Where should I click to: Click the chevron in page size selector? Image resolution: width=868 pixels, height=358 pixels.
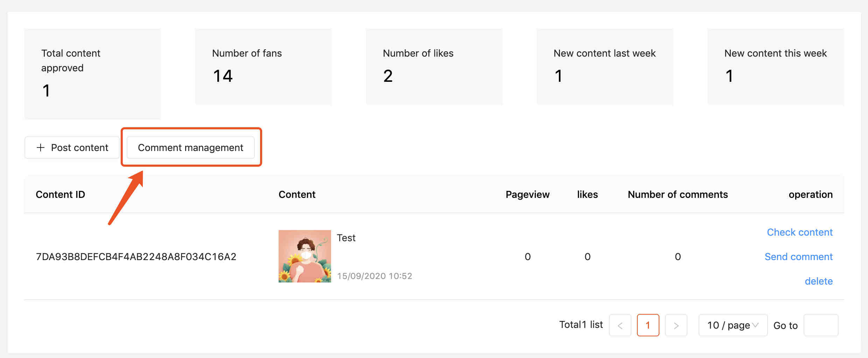pos(755,325)
